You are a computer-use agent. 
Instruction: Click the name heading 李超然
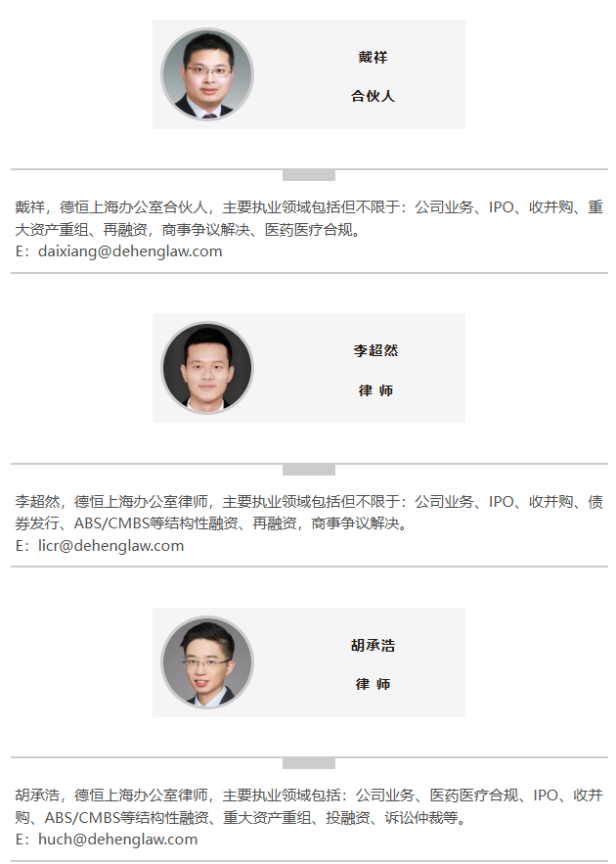375,350
